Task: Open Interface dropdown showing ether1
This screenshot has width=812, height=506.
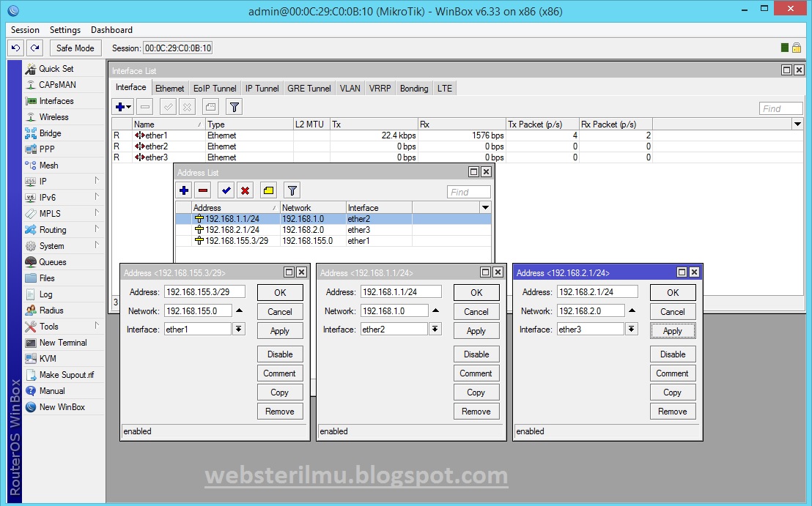Action: coord(239,329)
